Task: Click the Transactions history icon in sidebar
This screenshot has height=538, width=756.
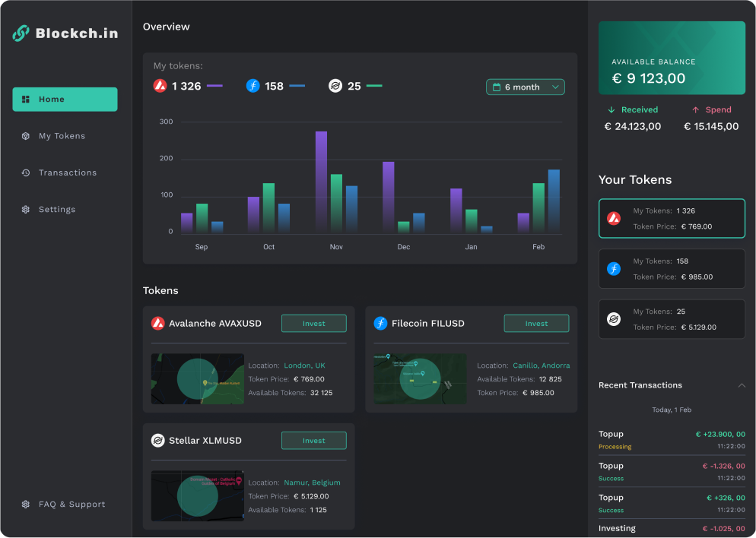Action: point(25,172)
